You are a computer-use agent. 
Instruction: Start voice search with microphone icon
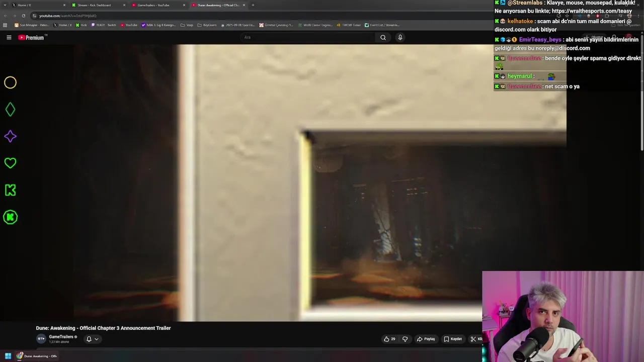click(400, 37)
